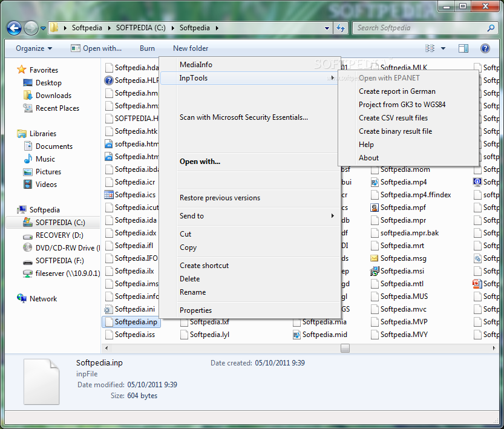Image resolution: width=504 pixels, height=429 pixels.
Task: Expand the address bar history dropdown
Action: click(x=327, y=28)
